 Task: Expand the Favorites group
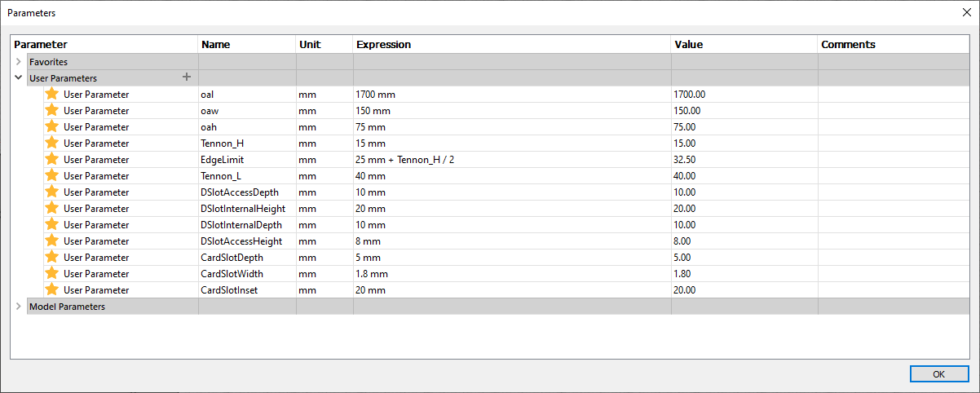(x=18, y=61)
